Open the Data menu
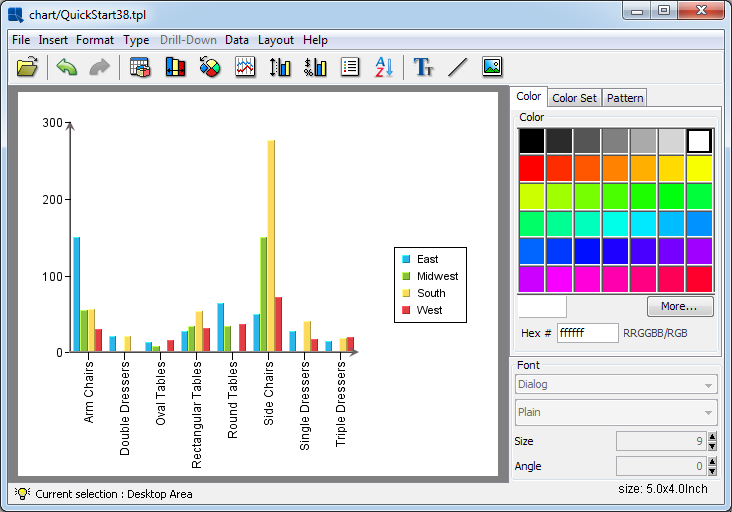Viewport: 732px width, 512px height. point(237,40)
